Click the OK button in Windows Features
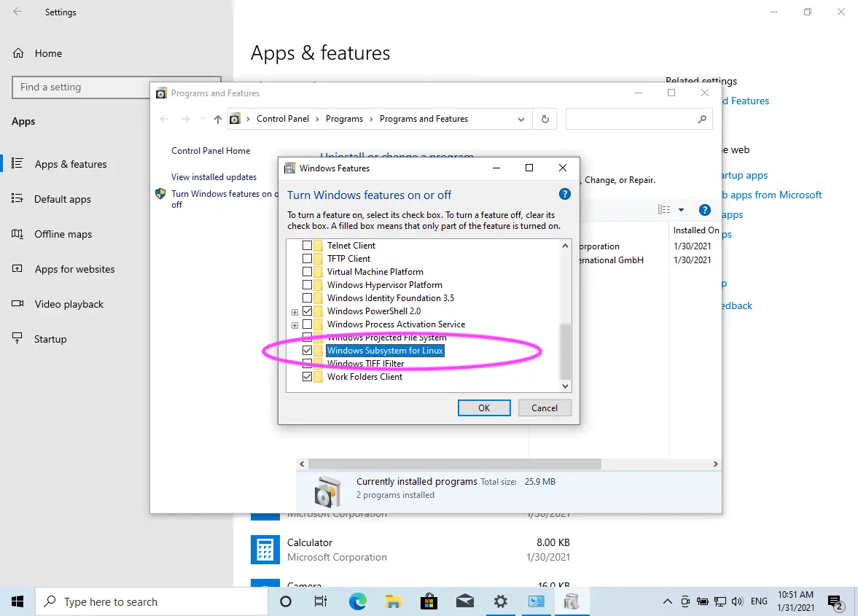The height and width of the screenshot is (616, 858). (483, 408)
